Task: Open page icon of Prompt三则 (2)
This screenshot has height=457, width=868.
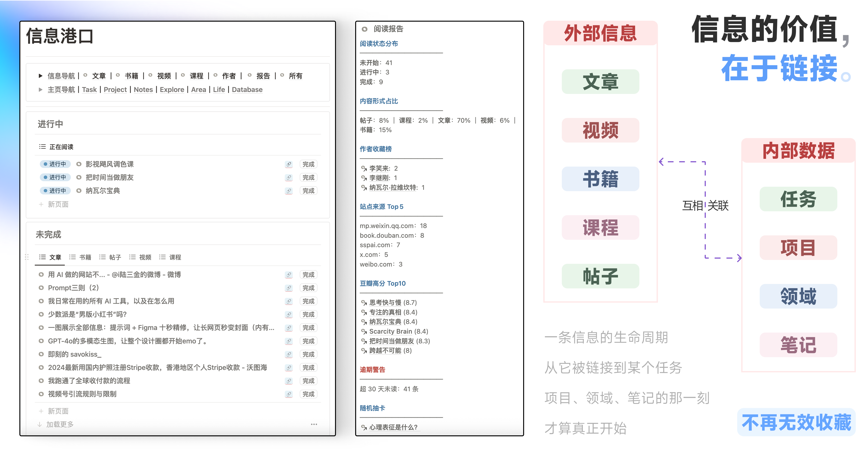Action: (x=41, y=288)
